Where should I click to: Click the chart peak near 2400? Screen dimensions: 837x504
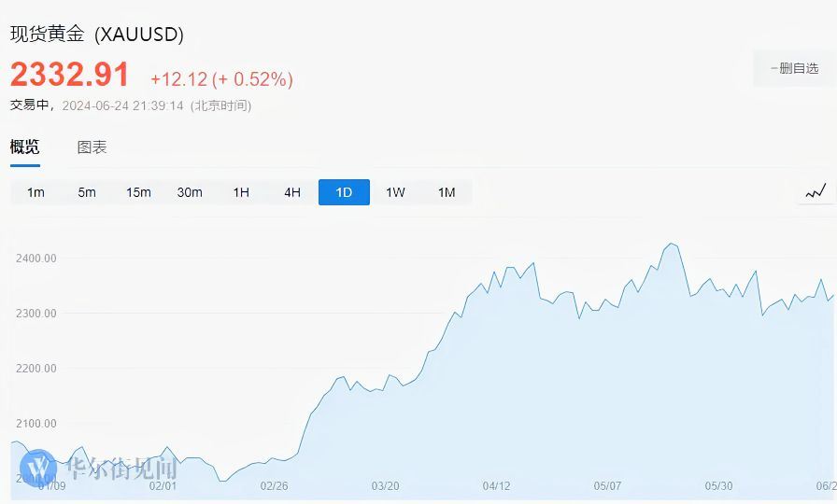(670, 245)
